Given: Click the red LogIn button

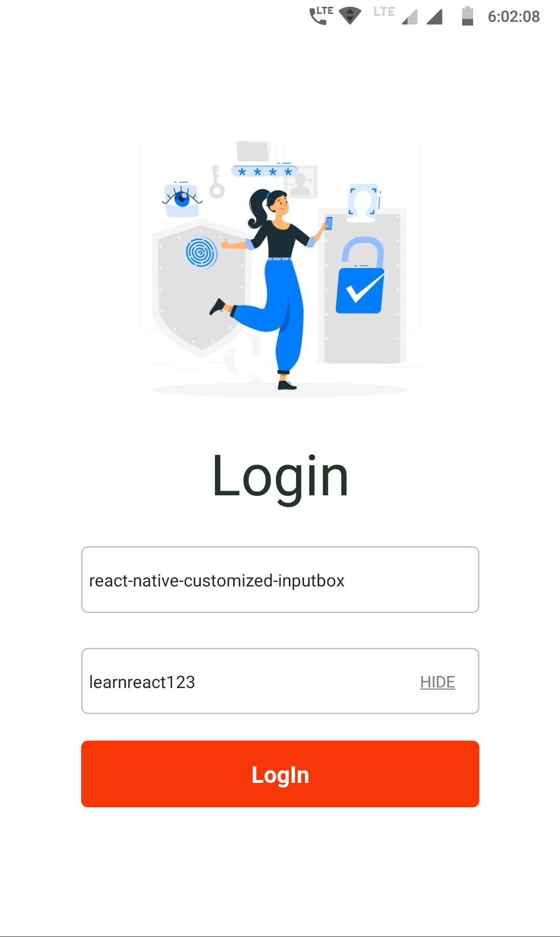Looking at the screenshot, I should pos(280,774).
